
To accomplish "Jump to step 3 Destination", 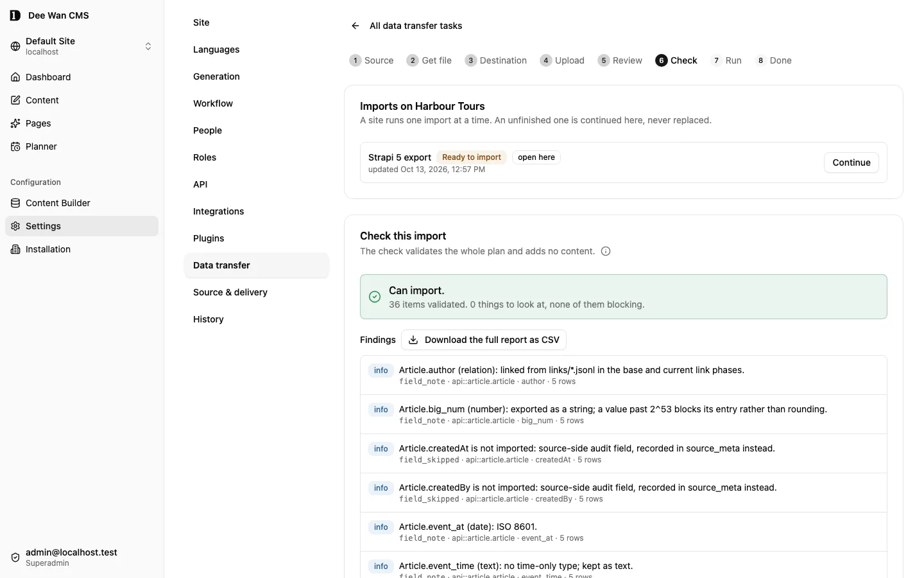I will 496,60.
